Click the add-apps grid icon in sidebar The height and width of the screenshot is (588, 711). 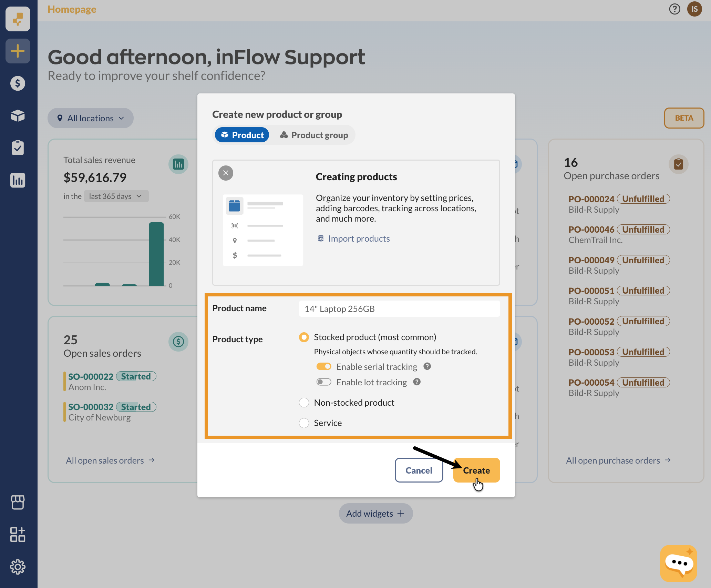click(18, 534)
